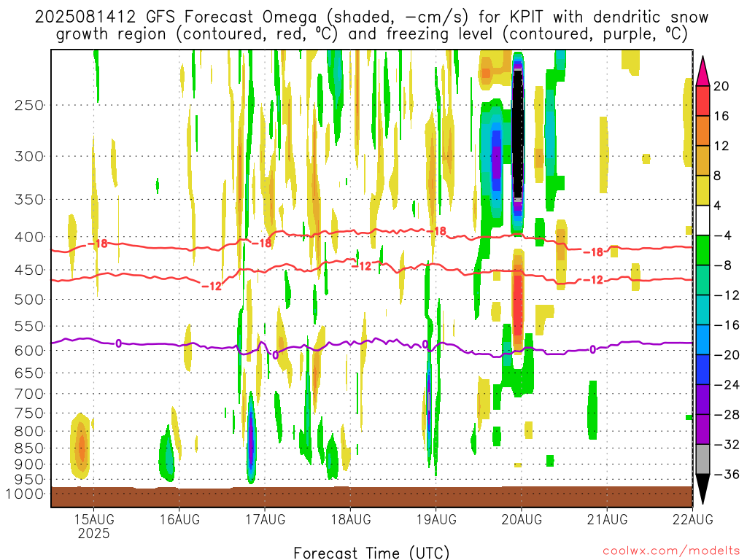Select the gray -36 to -32 colorbar swatch
This screenshot has width=747, height=560.
click(703, 459)
